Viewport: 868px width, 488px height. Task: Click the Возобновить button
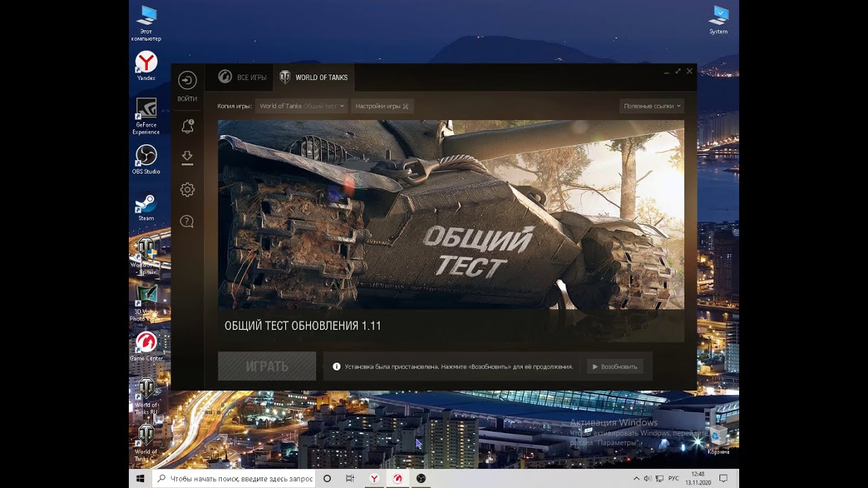[x=615, y=367]
